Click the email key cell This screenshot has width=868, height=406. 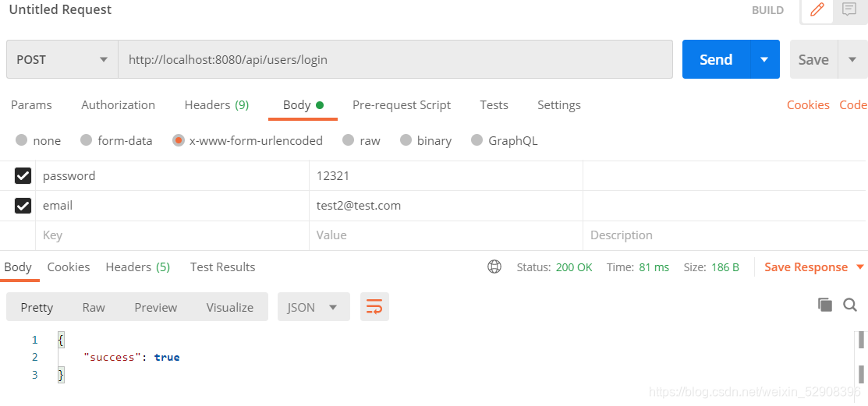172,206
